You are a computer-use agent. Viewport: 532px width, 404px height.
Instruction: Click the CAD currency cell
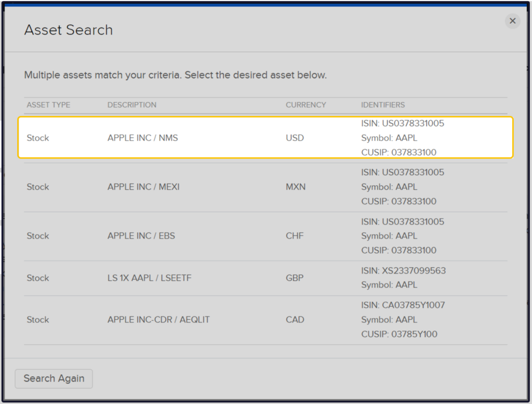[295, 320]
